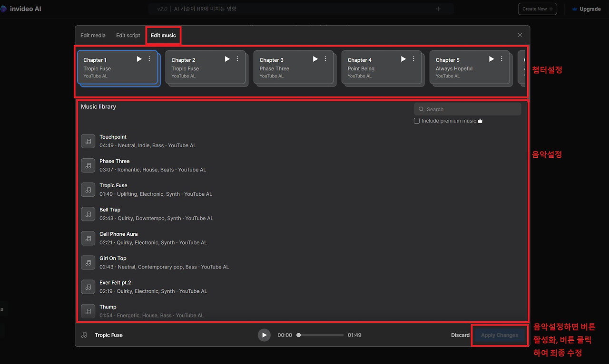This screenshot has height=364, width=609.
Task: Select the Chapter 4 card
Action: point(381,67)
